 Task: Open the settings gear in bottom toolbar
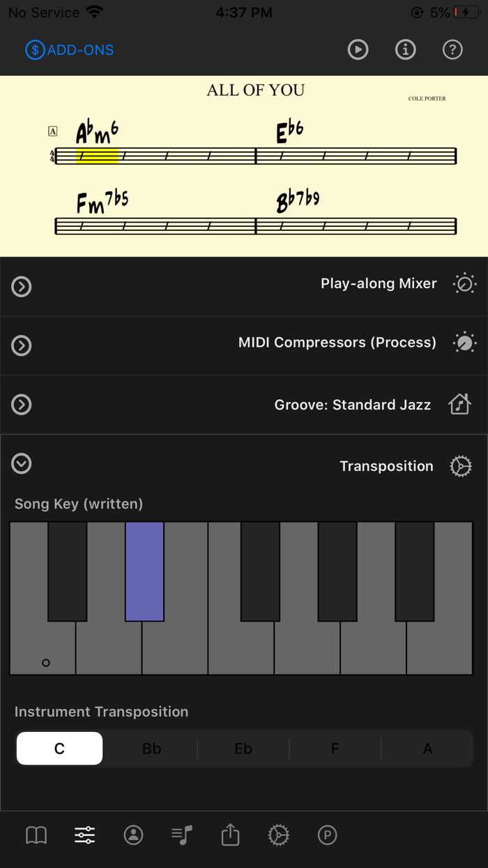pyautogui.click(x=278, y=835)
